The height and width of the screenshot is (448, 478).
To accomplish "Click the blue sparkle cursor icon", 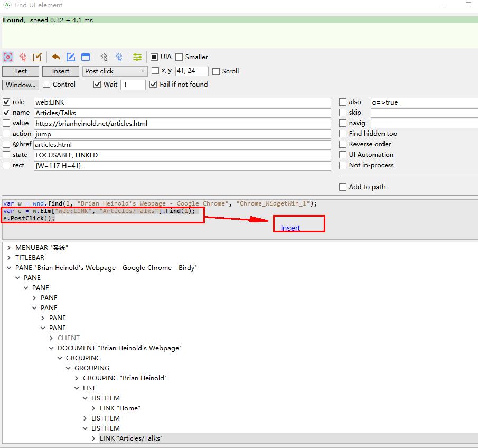I will pos(119,57).
